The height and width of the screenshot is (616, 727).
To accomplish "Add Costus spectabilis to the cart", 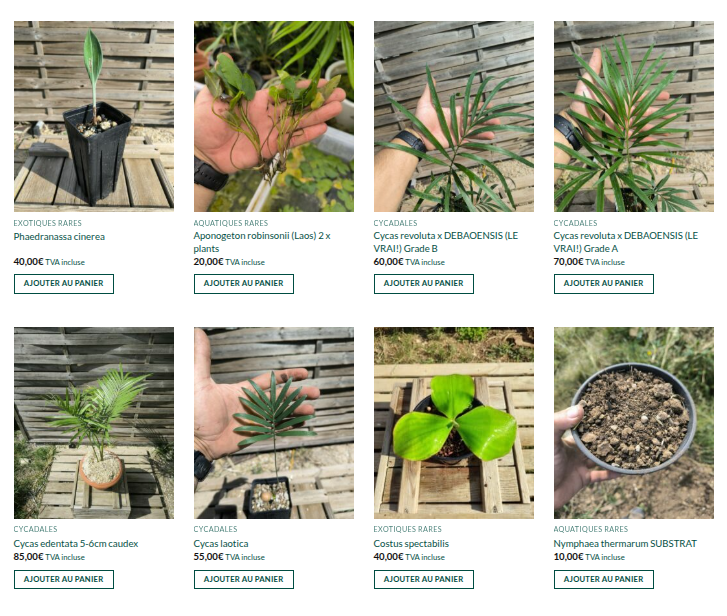I will 423,579.
